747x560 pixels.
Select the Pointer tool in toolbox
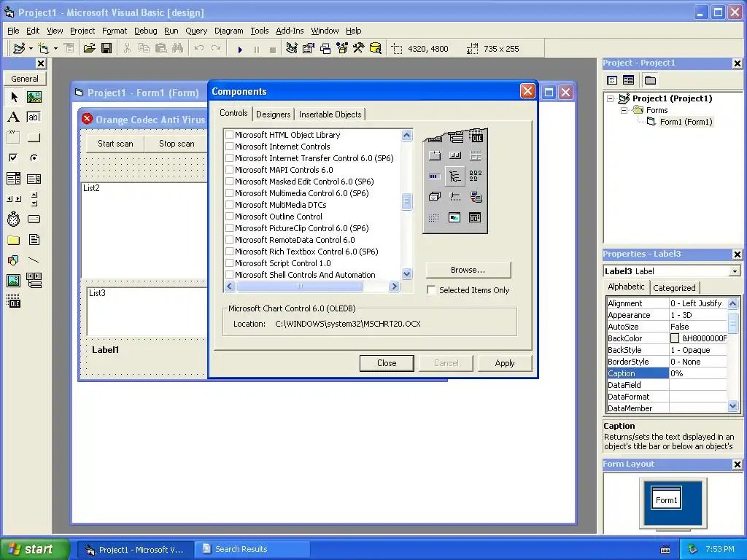pos(14,97)
